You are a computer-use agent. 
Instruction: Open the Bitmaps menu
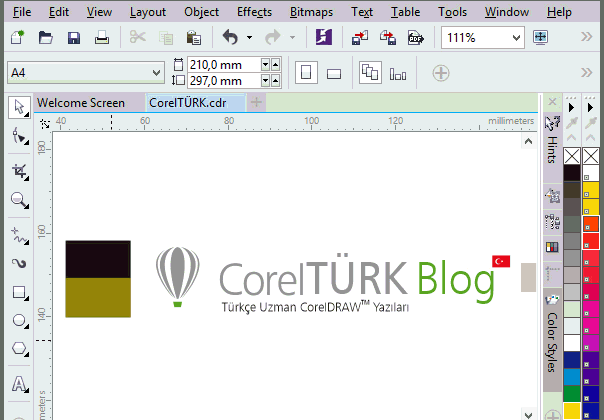tap(311, 12)
